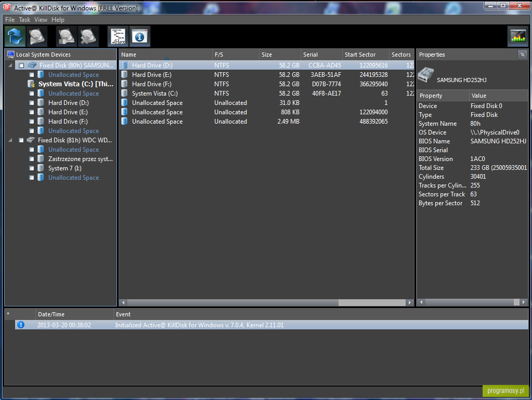532x400 pixels.
Task: Tick the Hard Drive (E:) tree checkbox
Action: pos(32,112)
